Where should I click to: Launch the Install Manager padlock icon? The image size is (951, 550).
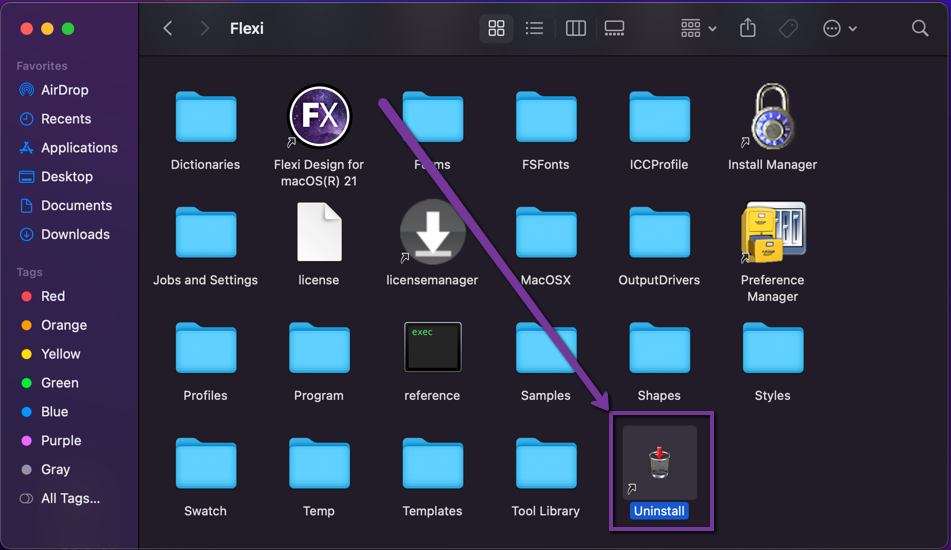point(772,117)
